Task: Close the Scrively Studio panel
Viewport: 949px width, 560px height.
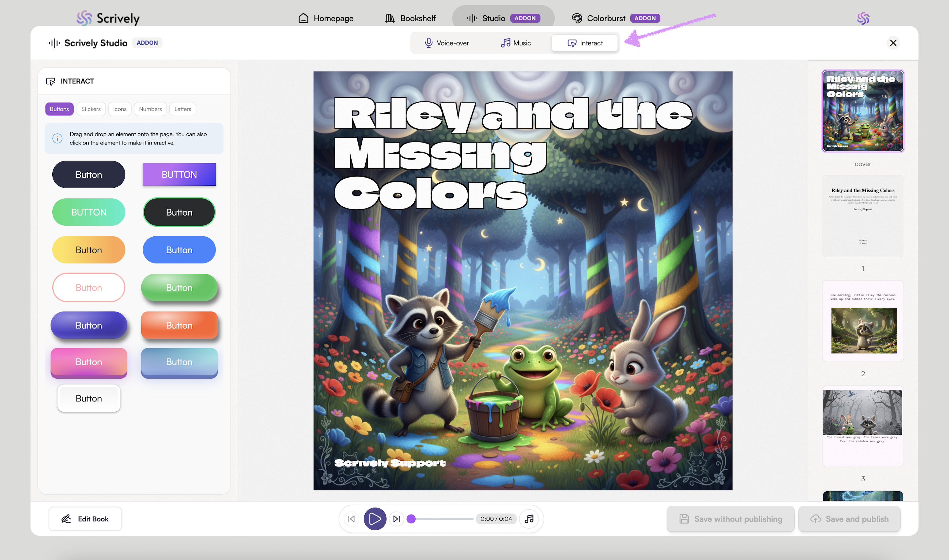Action: [893, 43]
